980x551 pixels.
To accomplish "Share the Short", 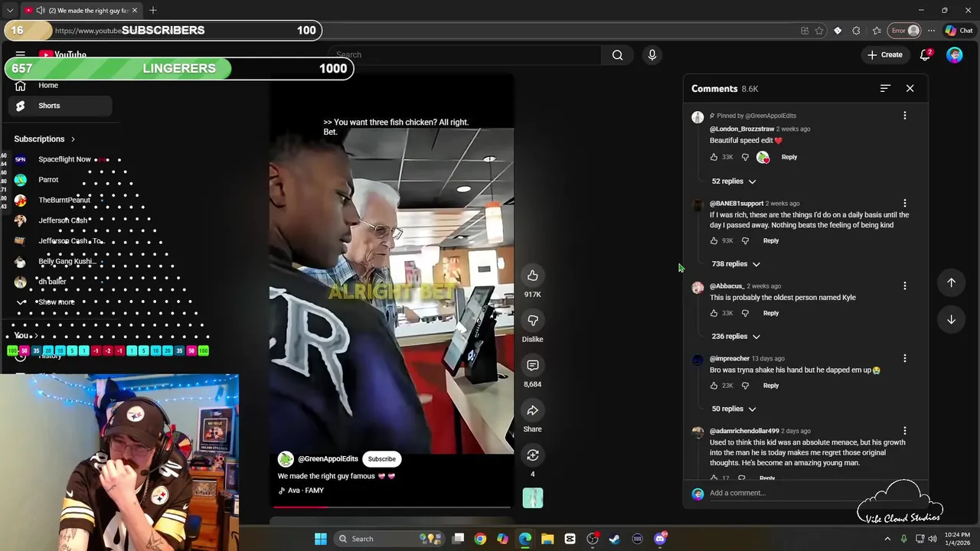I will [x=533, y=411].
